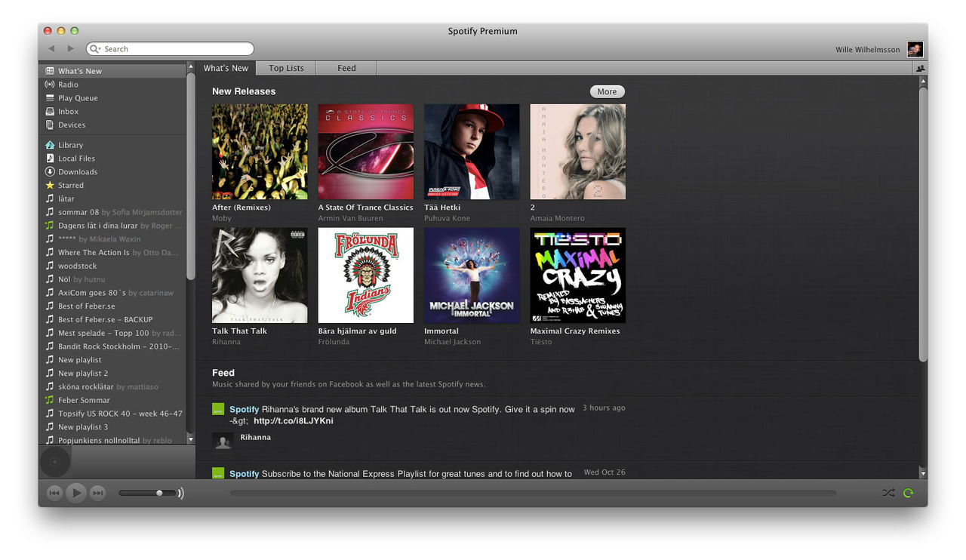Switch to the What's New tab
Screen dimensions: 966x560
(x=226, y=68)
